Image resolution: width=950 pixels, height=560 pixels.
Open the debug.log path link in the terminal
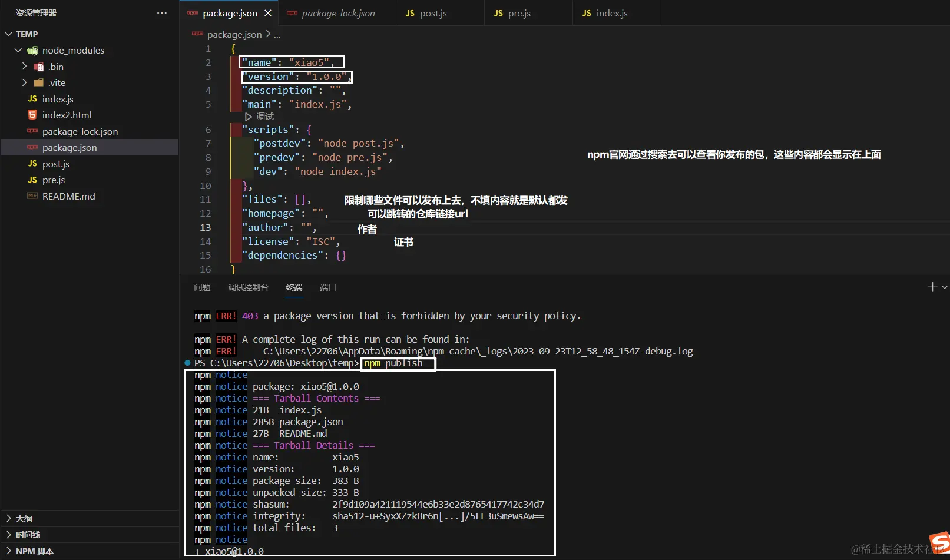478,351
